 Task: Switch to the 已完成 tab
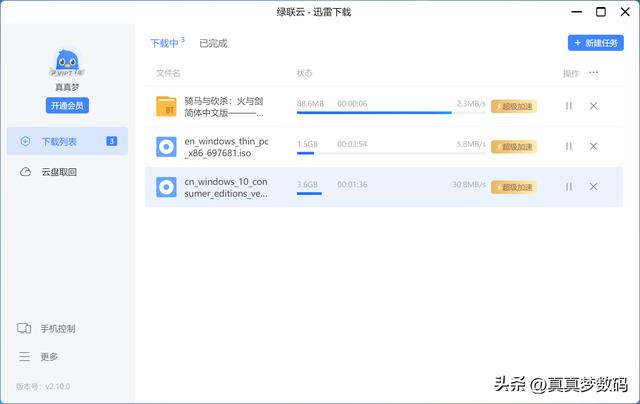click(213, 43)
